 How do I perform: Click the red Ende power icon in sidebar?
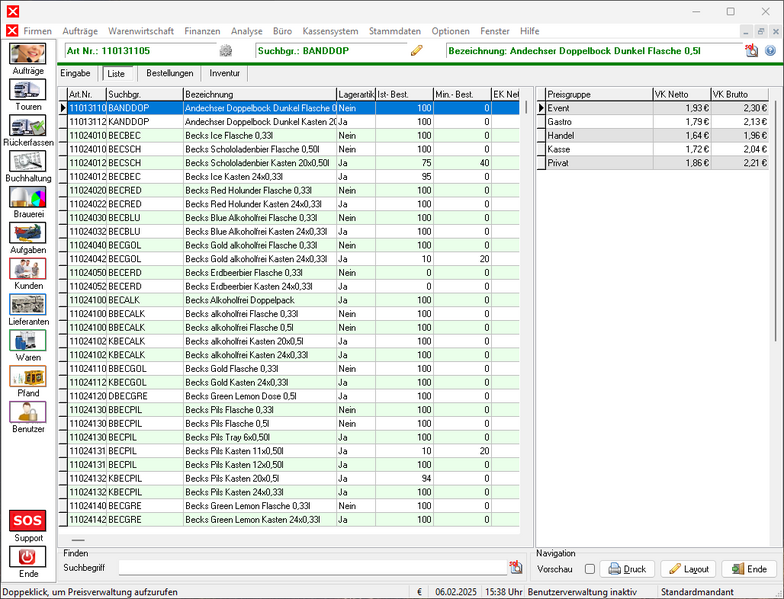[x=28, y=556]
